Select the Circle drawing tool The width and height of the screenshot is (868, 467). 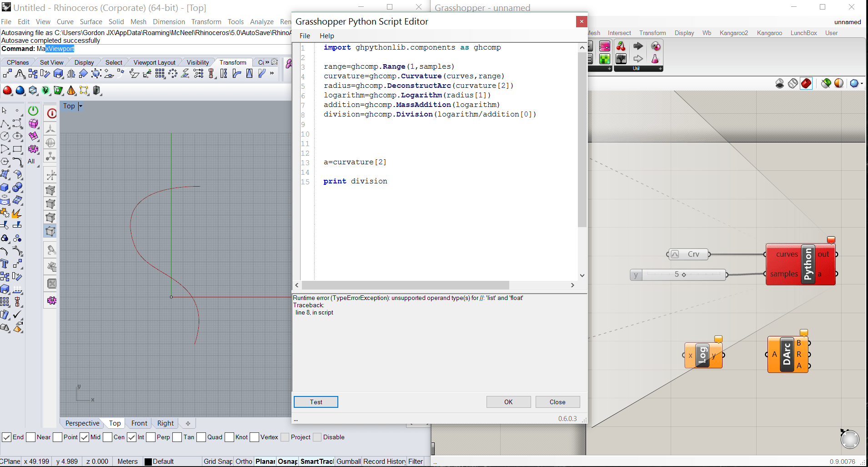5,136
